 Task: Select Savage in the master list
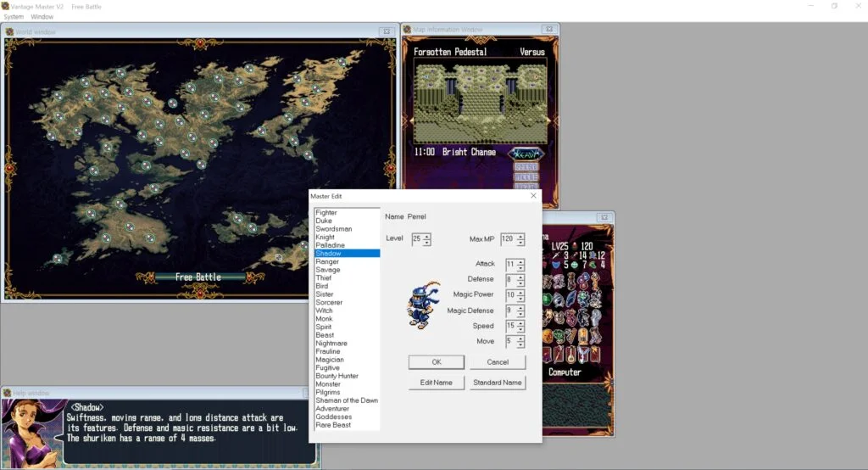click(x=347, y=270)
